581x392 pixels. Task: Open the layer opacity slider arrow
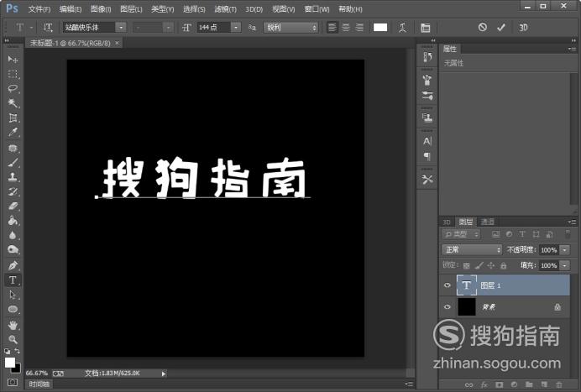coord(564,250)
